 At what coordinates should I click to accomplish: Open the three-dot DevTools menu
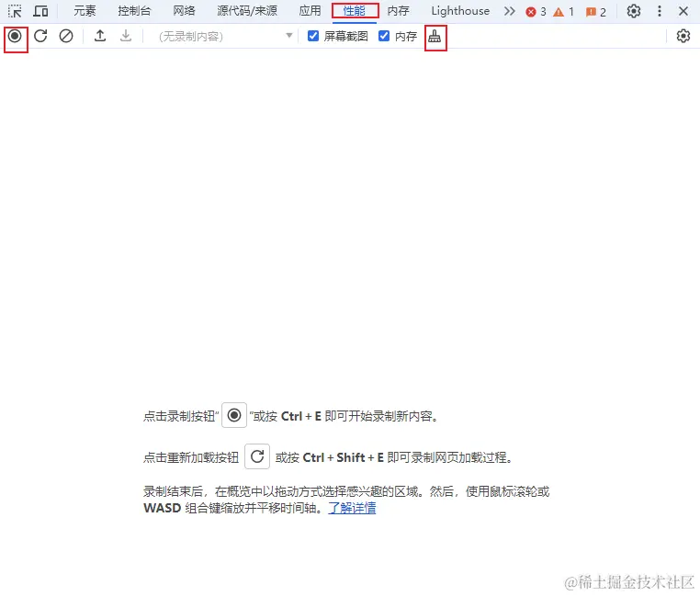660,11
